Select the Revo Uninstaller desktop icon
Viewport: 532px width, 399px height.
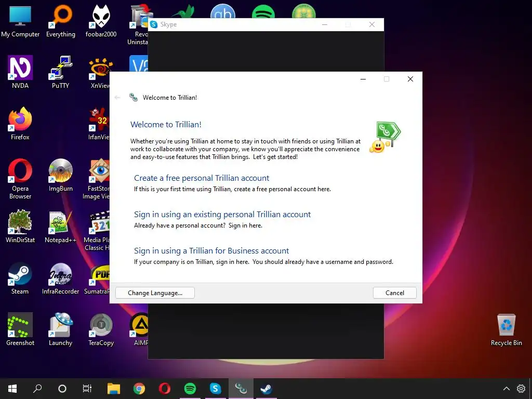pos(138,24)
